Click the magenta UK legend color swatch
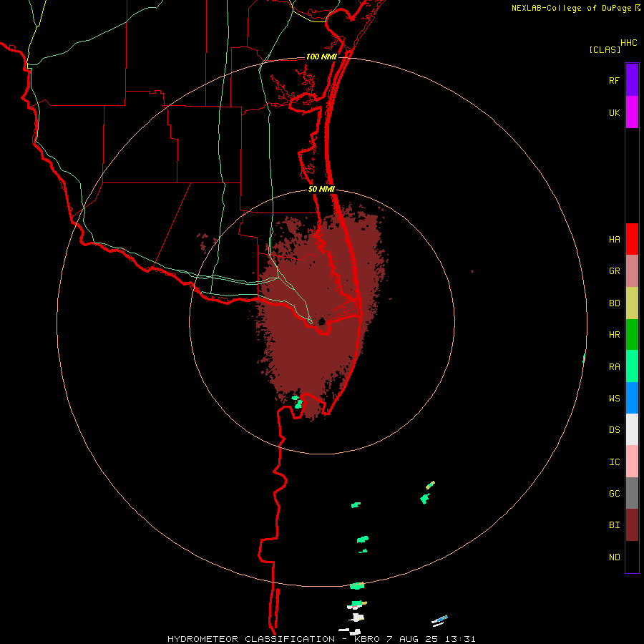Viewport: 644px width, 644px height. coord(632,112)
